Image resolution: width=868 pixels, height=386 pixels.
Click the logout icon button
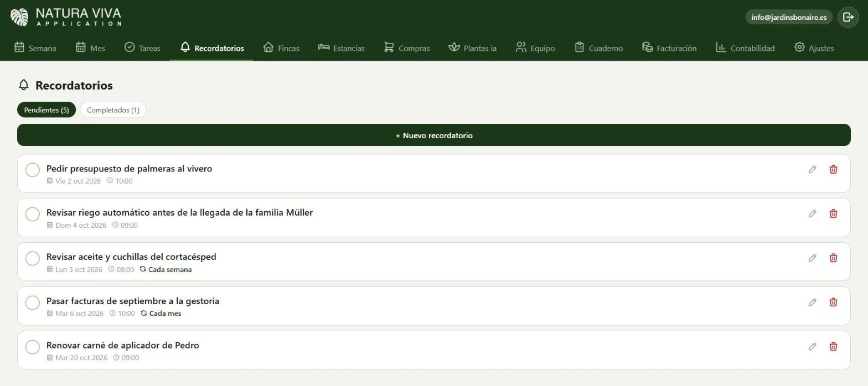[x=848, y=17]
